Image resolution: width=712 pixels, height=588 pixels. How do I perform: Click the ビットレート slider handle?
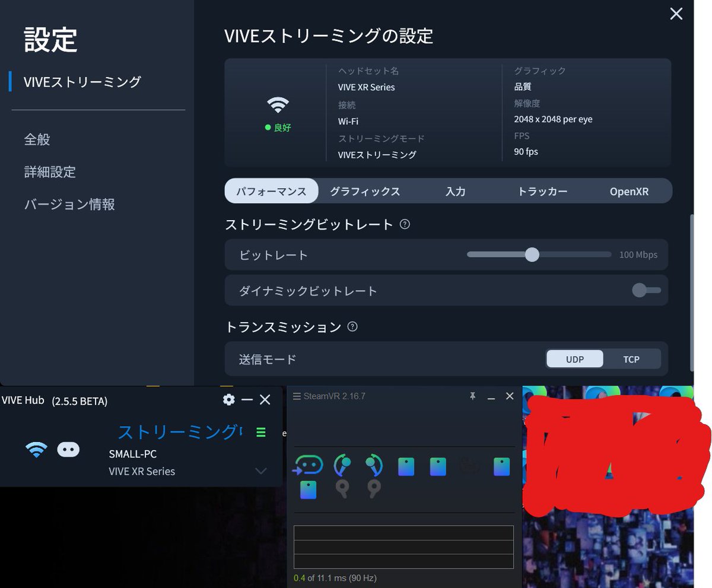pyautogui.click(x=532, y=255)
